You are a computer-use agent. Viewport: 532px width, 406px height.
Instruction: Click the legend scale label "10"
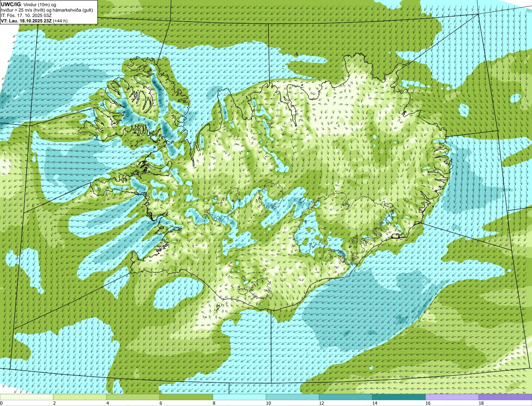(x=268, y=403)
